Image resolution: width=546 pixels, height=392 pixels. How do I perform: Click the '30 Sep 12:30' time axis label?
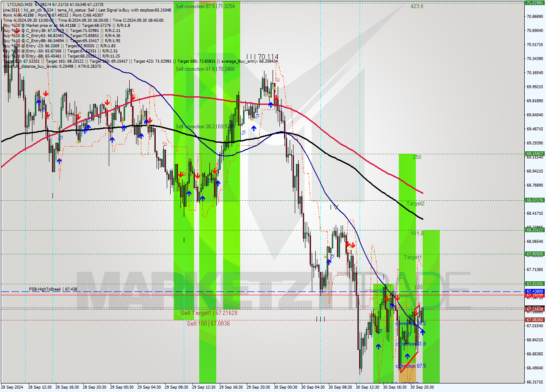click(367, 387)
